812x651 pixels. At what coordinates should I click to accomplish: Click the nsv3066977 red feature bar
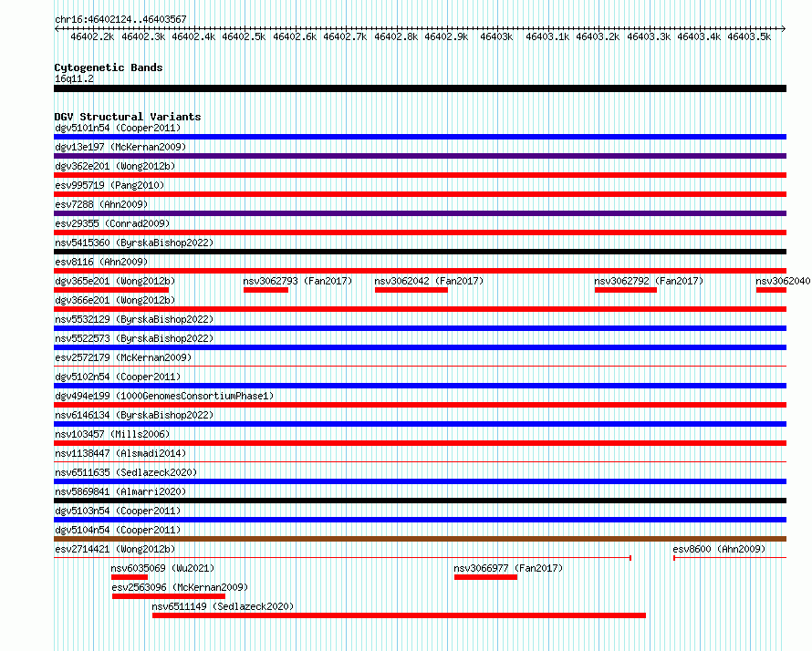(485, 577)
